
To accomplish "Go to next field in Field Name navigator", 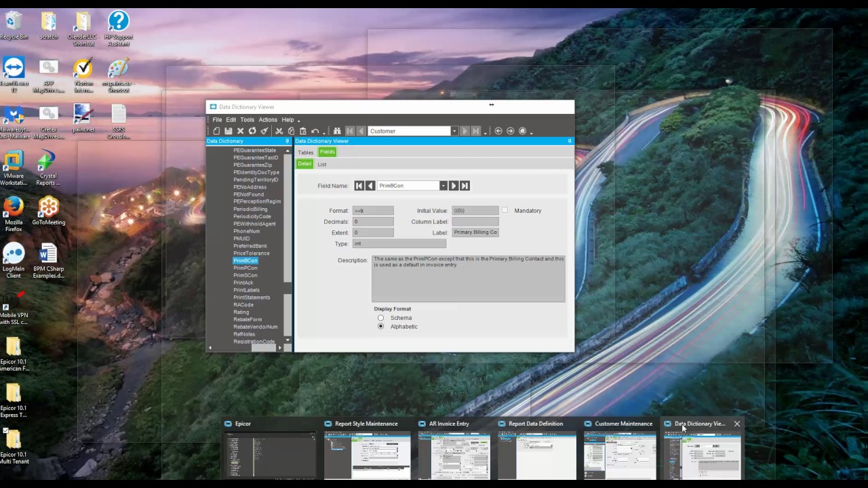I will [454, 186].
